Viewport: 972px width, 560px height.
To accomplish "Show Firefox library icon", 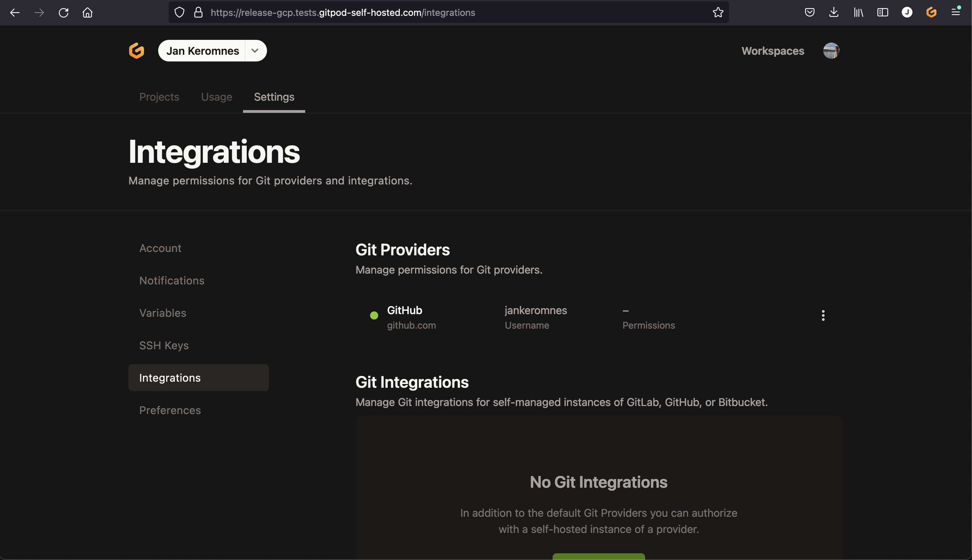I will click(858, 12).
